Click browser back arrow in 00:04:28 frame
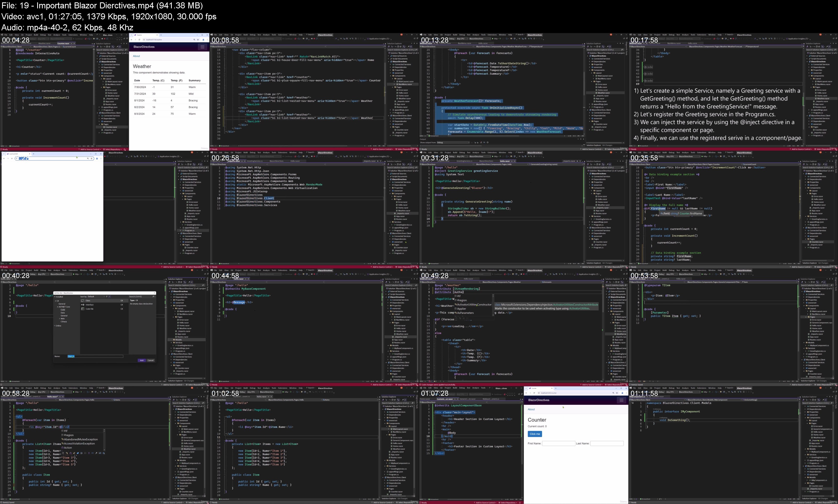This screenshot has width=838, height=504. pos(132,40)
